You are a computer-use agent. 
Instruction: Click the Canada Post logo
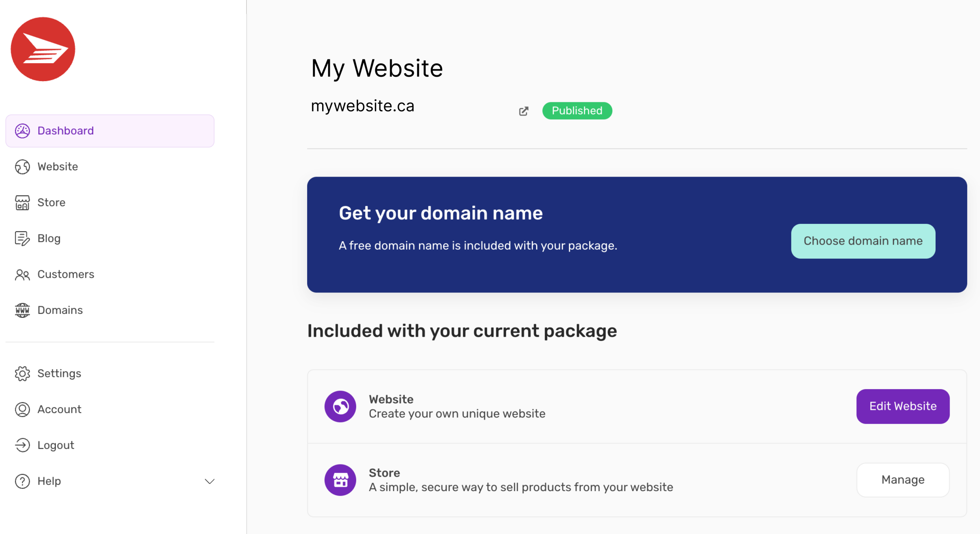43,49
